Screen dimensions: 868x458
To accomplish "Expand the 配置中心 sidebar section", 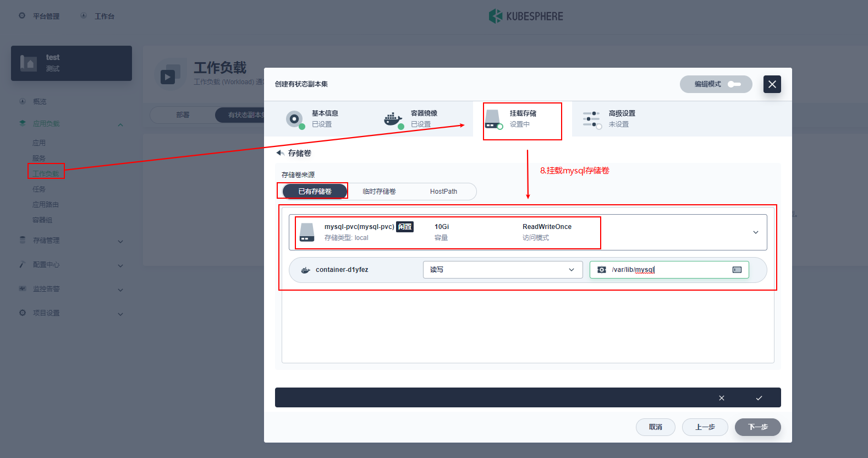I will (120, 266).
